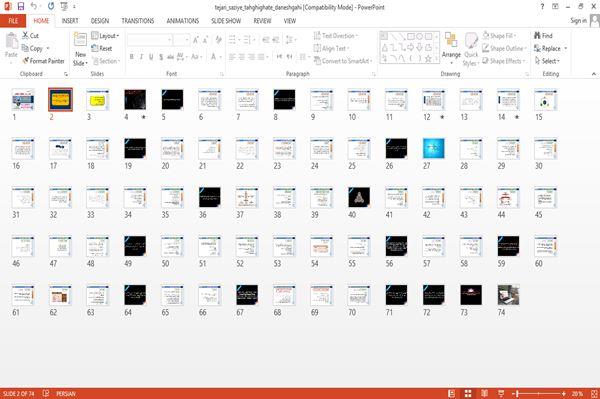Toggle Strikethrough formatting
This screenshot has width=600, height=399.
[x=170, y=57]
